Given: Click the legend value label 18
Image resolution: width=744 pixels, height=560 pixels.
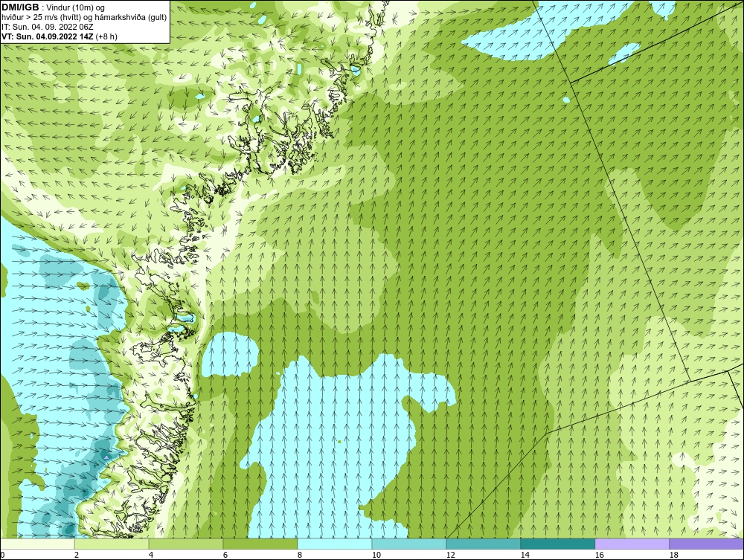Looking at the screenshot, I should pos(673,555).
